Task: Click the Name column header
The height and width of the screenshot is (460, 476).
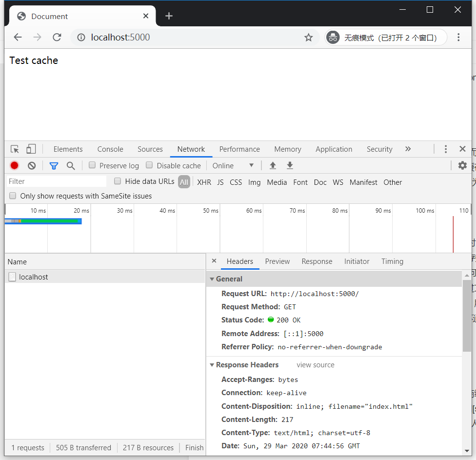Action: click(x=105, y=262)
